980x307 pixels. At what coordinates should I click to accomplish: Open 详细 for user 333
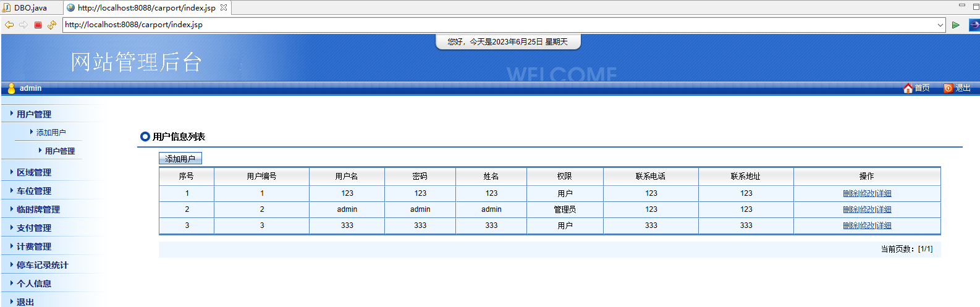tap(884, 225)
